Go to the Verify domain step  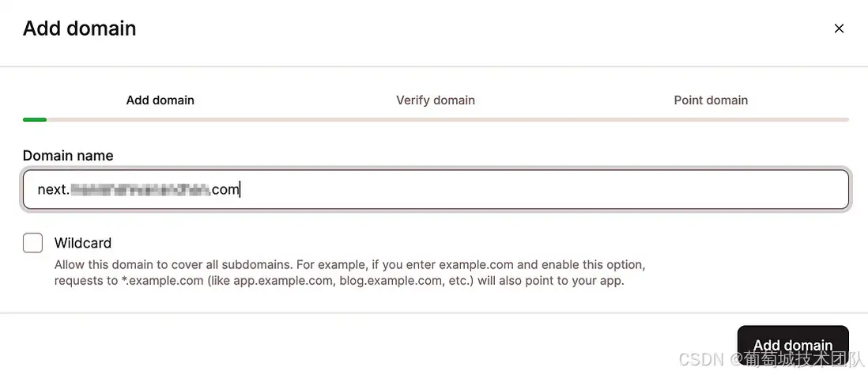click(x=435, y=100)
